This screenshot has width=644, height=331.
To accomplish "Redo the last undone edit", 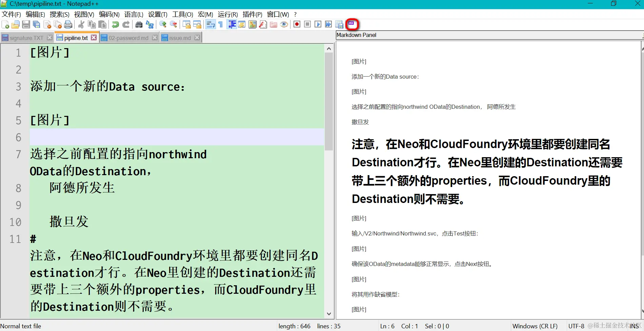I will tap(126, 24).
